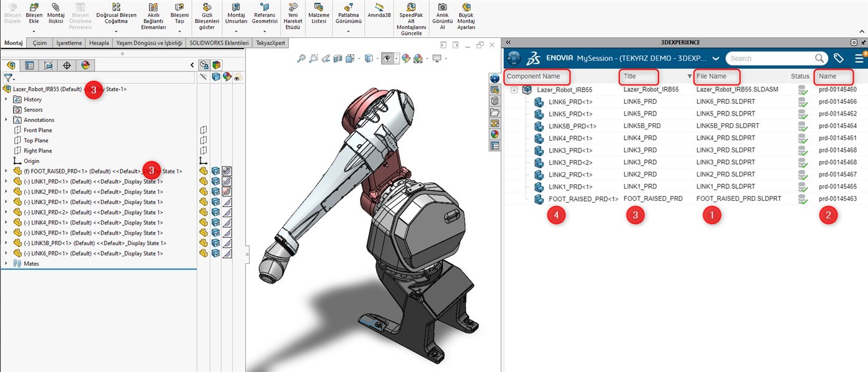
Task: Switch to the İşaretleme tab
Action: [69, 43]
